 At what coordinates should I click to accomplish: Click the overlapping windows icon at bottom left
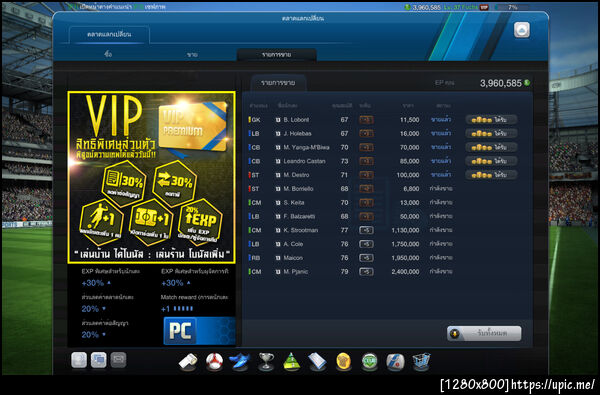pos(99,360)
